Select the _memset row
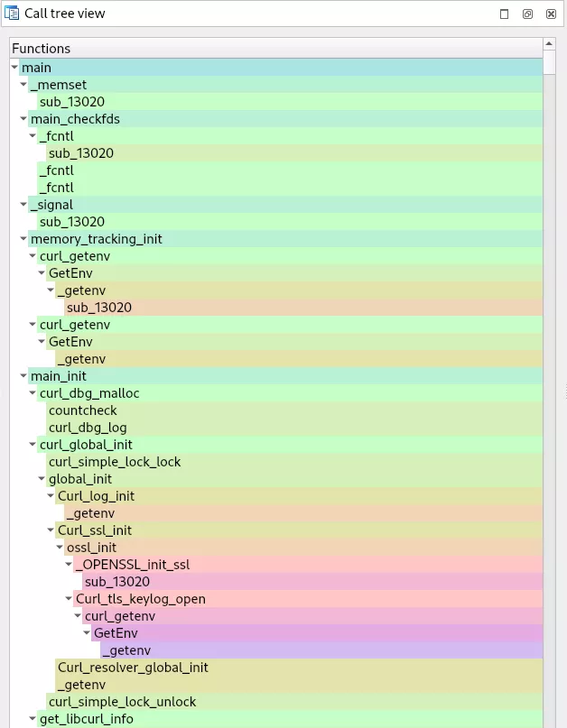567x728 pixels. [x=285, y=85]
